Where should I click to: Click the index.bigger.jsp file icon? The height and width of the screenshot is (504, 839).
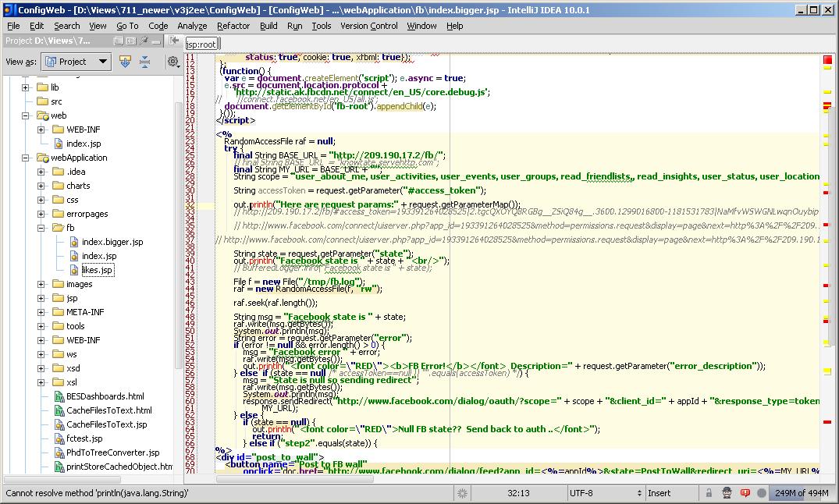(74, 242)
